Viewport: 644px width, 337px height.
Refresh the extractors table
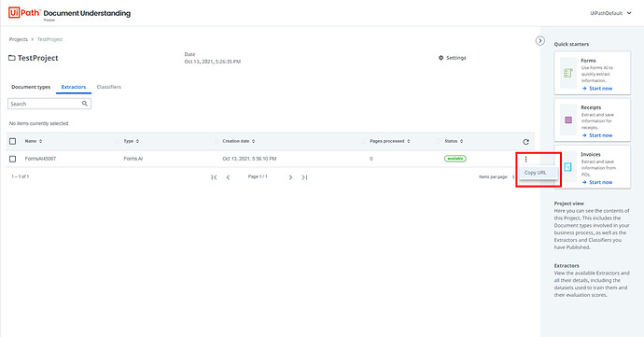(x=525, y=142)
